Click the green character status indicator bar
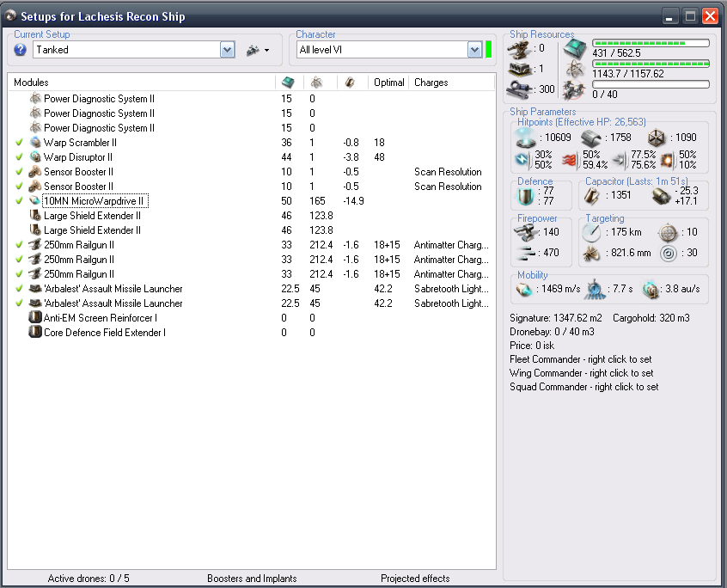The width and height of the screenshot is (727, 588). coord(489,50)
